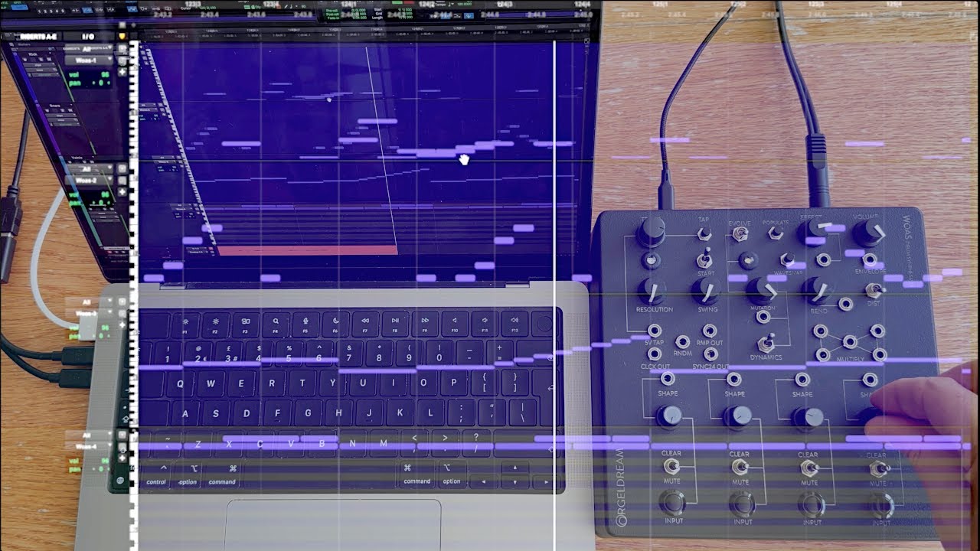Click the control key on the laptop keyboard
Screen dimensions: 980x551
point(156,473)
